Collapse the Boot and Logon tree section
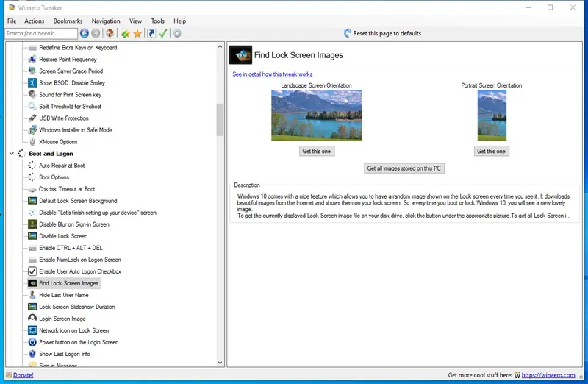This screenshot has width=588, height=384. 12,154
